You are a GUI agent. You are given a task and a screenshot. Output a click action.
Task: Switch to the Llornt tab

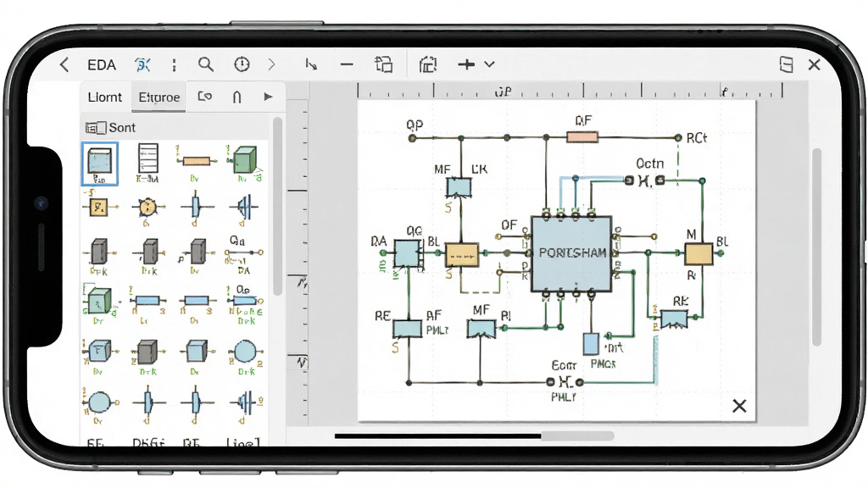click(x=104, y=97)
